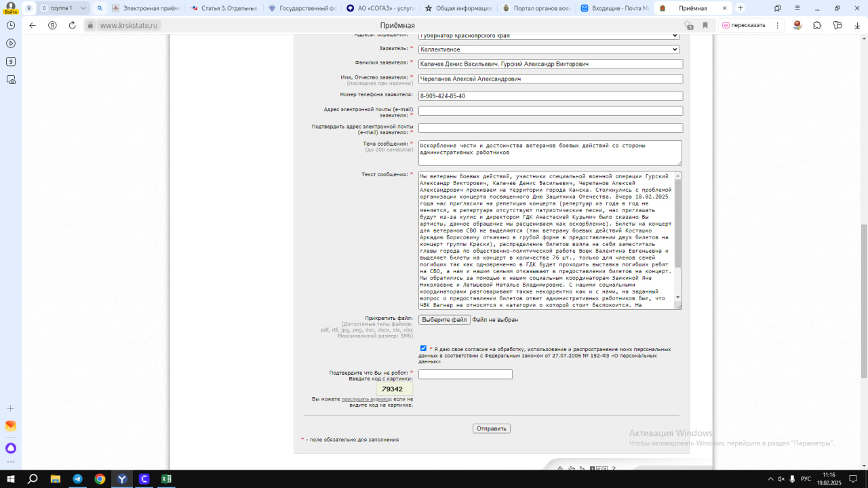Viewport: 868px width, 488px height.
Task: Click the РУС language indicator on the taskbar
Action: point(806,479)
